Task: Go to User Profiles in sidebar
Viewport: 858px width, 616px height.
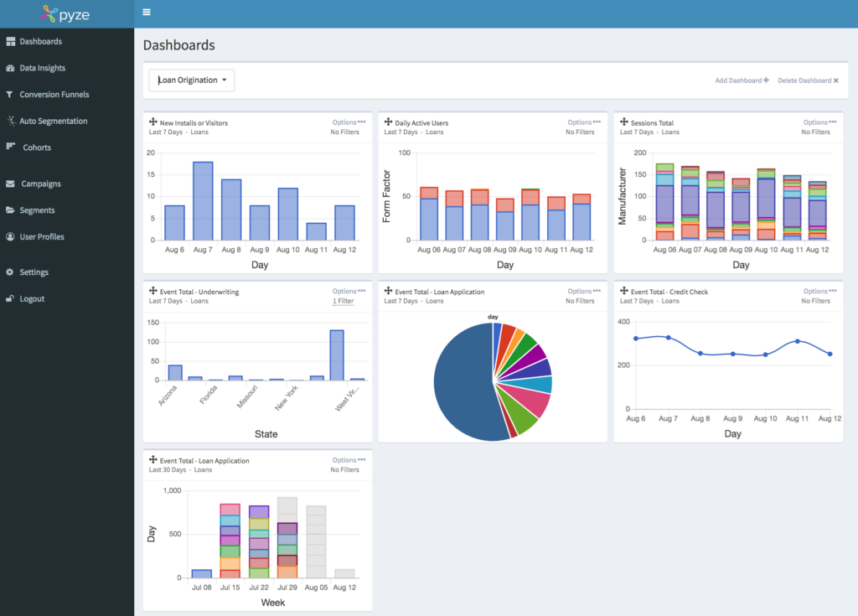Action: 42,237
